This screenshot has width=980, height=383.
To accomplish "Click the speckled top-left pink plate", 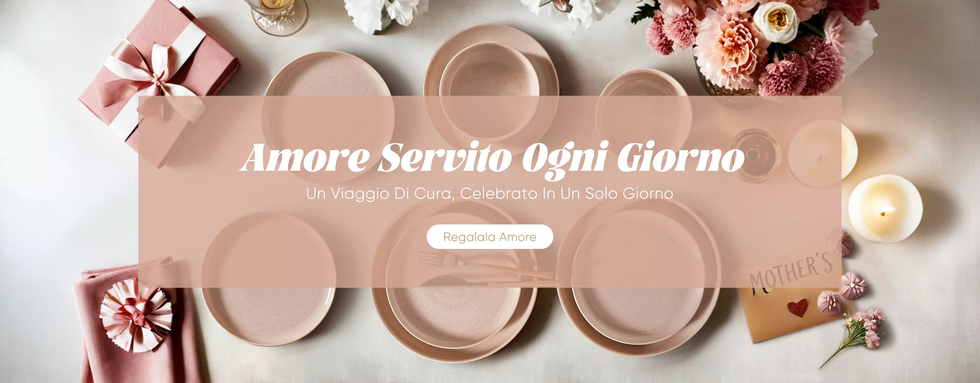I will [x=329, y=116].
